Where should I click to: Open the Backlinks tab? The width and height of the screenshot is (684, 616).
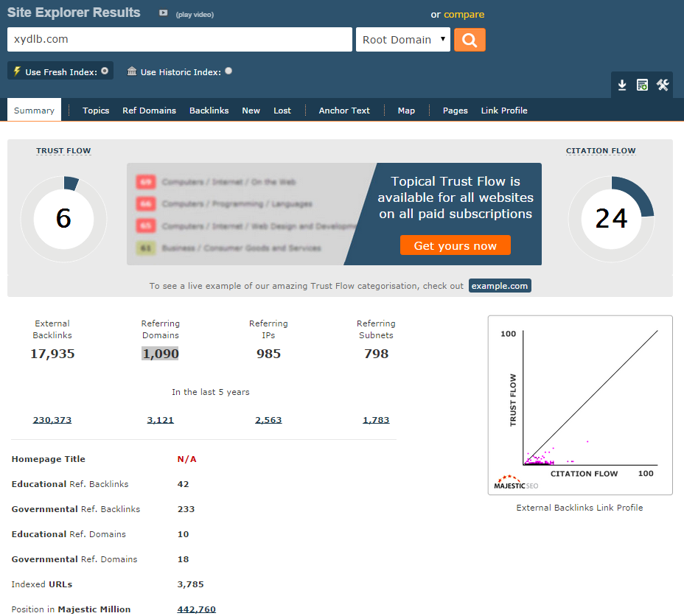tap(209, 111)
